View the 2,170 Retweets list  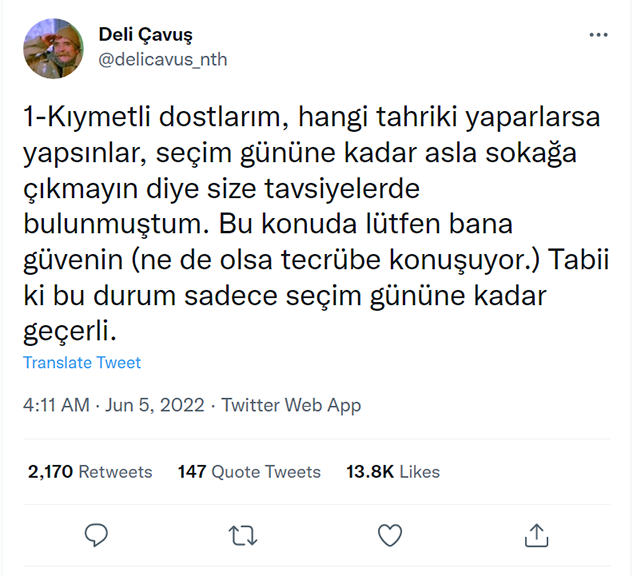tap(90, 471)
